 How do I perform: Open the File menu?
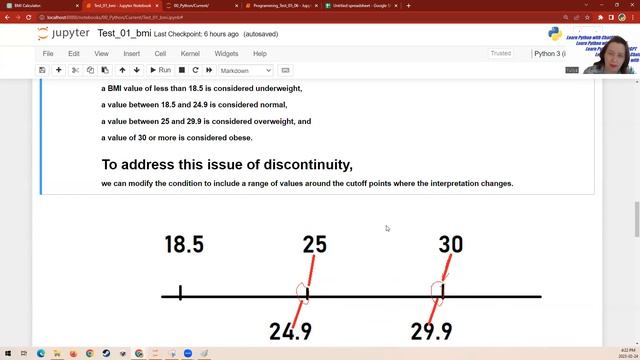[48, 53]
